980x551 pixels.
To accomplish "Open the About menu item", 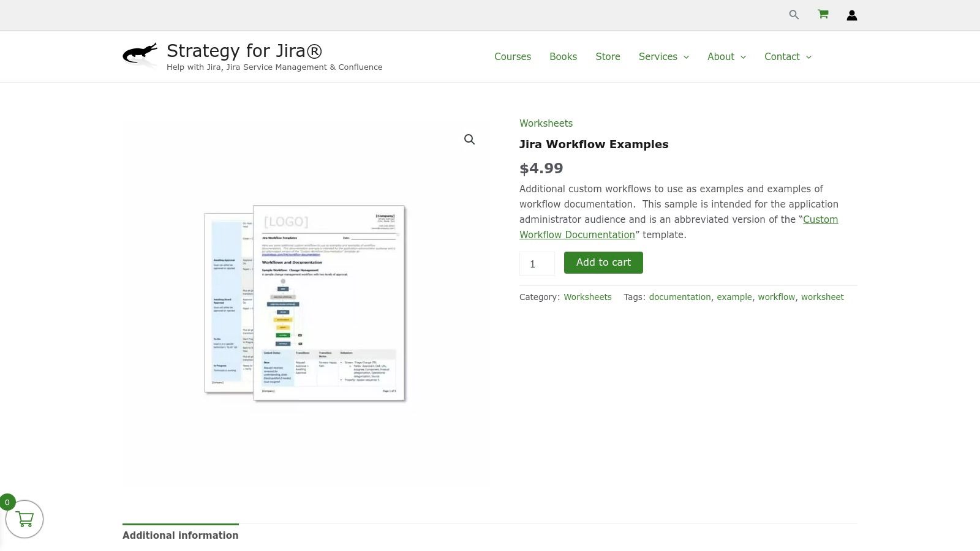I will tap(721, 56).
